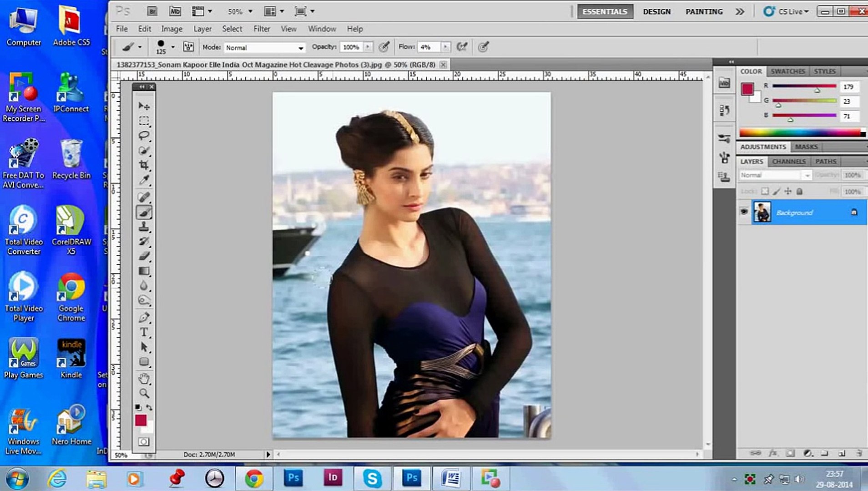Select the Crop tool
The image size is (868, 491).
pyautogui.click(x=144, y=165)
